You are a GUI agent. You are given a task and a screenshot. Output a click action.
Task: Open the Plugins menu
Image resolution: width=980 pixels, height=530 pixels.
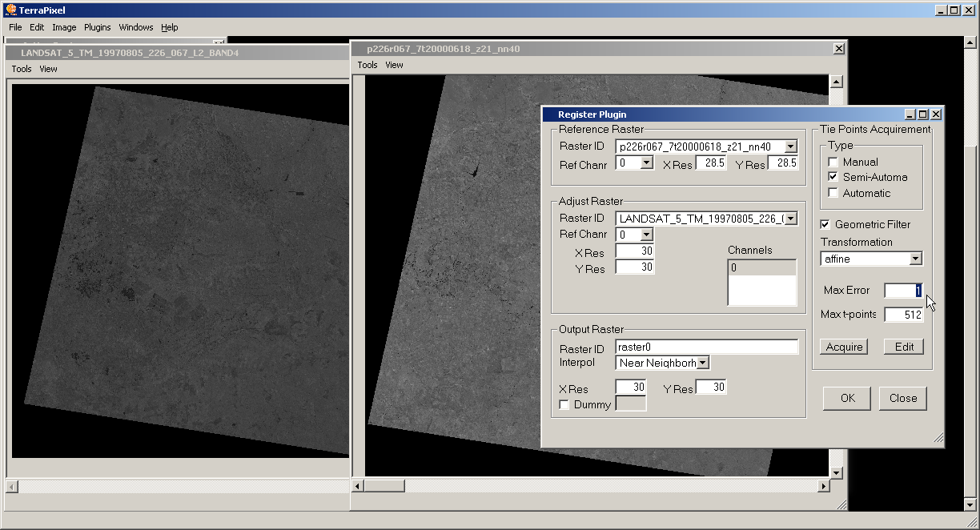[x=97, y=27]
